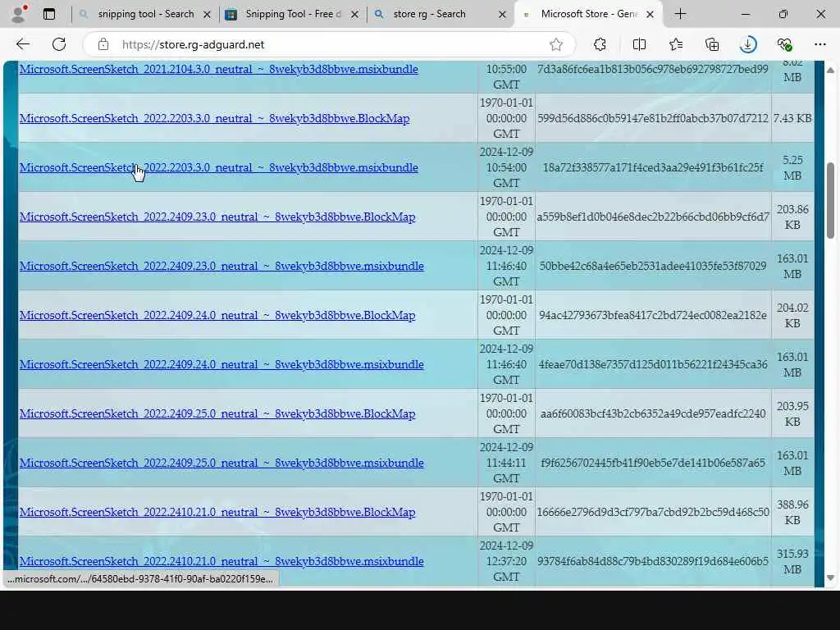The width and height of the screenshot is (840, 630).
Task: Click the scrollbar up arrow
Action: point(830,71)
